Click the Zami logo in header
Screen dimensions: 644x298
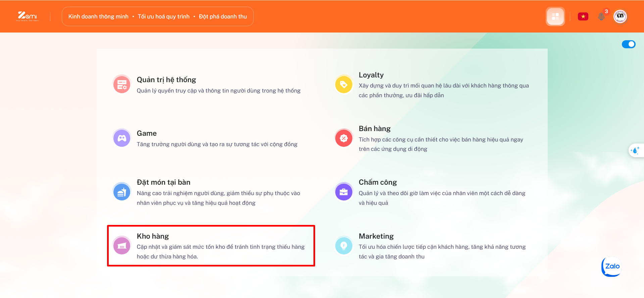28,16
